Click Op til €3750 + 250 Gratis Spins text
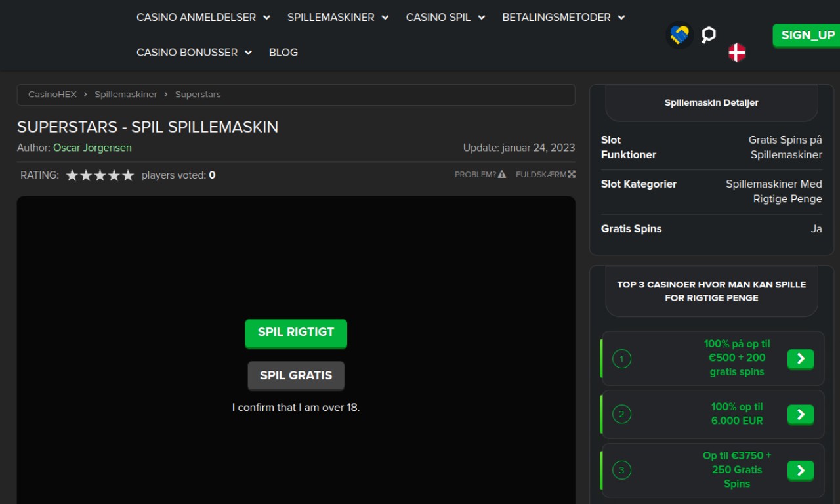The image size is (840, 504). coord(737,470)
